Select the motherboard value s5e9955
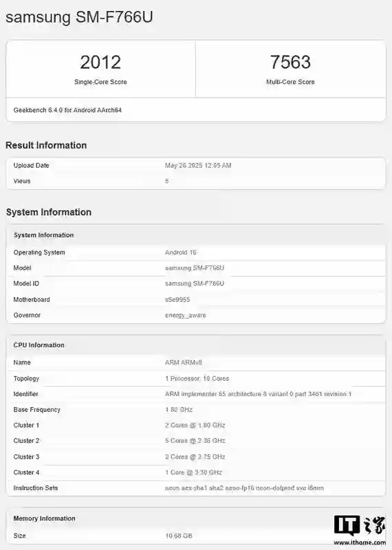Viewport: 392px width, 550px height. coord(177,300)
